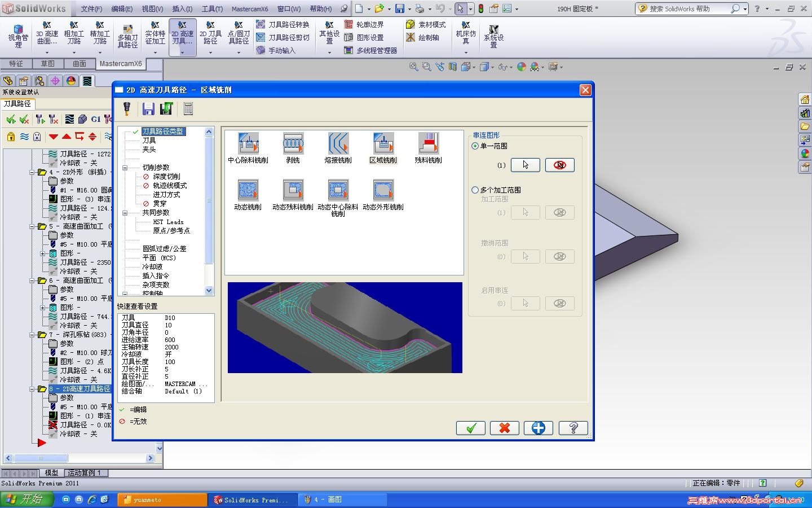Image resolution: width=812 pixels, height=508 pixels.
Task: Move insert arrow down with red down triangle
Action: (53, 137)
